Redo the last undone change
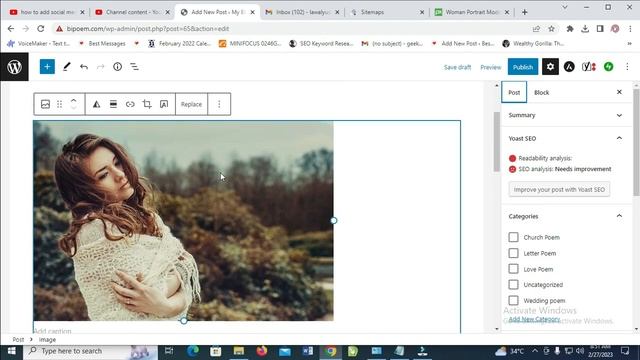The width and height of the screenshot is (640, 360). coord(100,67)
